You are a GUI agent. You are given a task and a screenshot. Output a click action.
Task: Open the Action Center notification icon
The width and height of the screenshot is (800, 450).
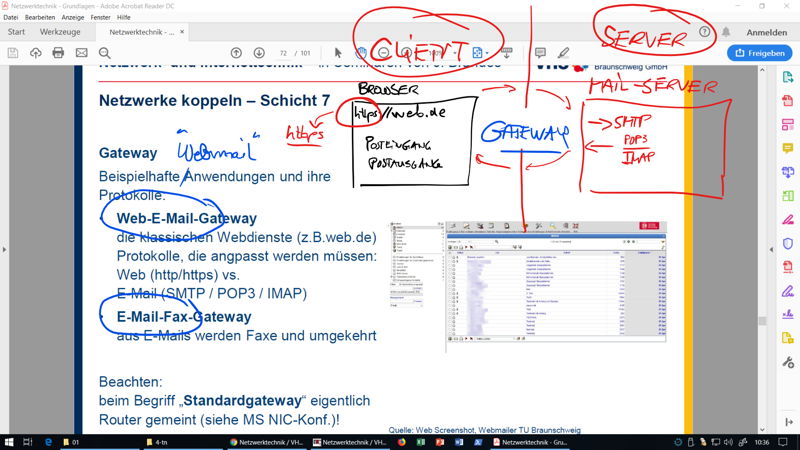[x=783, y=442]
